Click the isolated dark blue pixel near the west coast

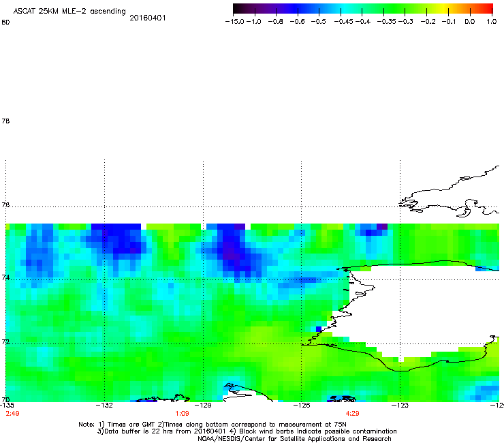319,329
